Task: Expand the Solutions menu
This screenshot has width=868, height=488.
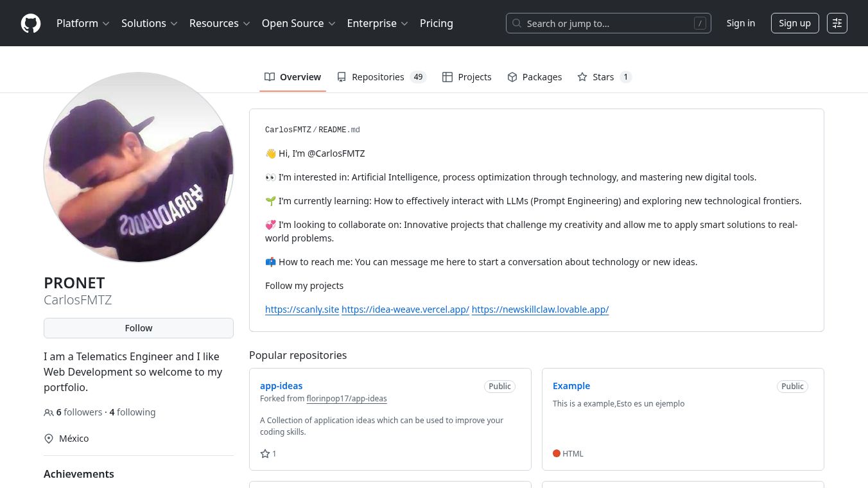Action: tap(150, 23)
